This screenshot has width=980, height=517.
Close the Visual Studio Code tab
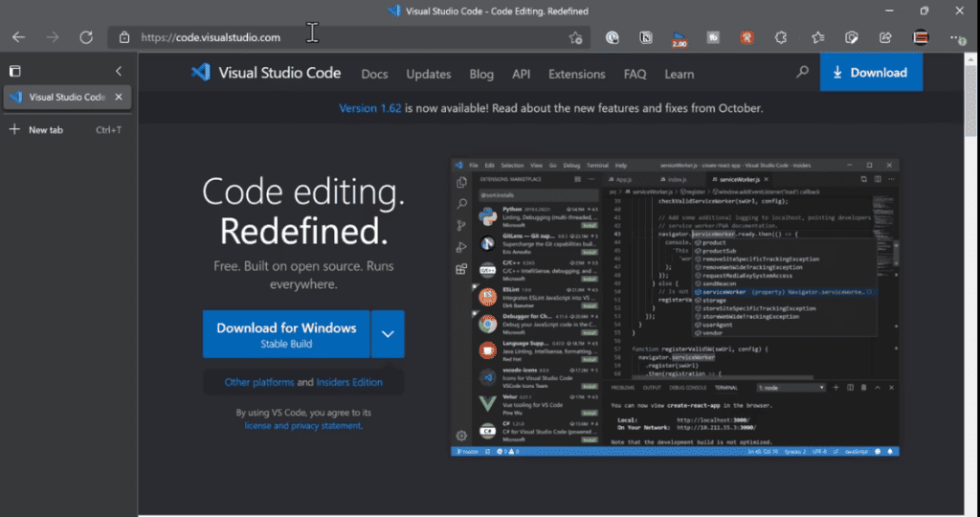[119, 97]
